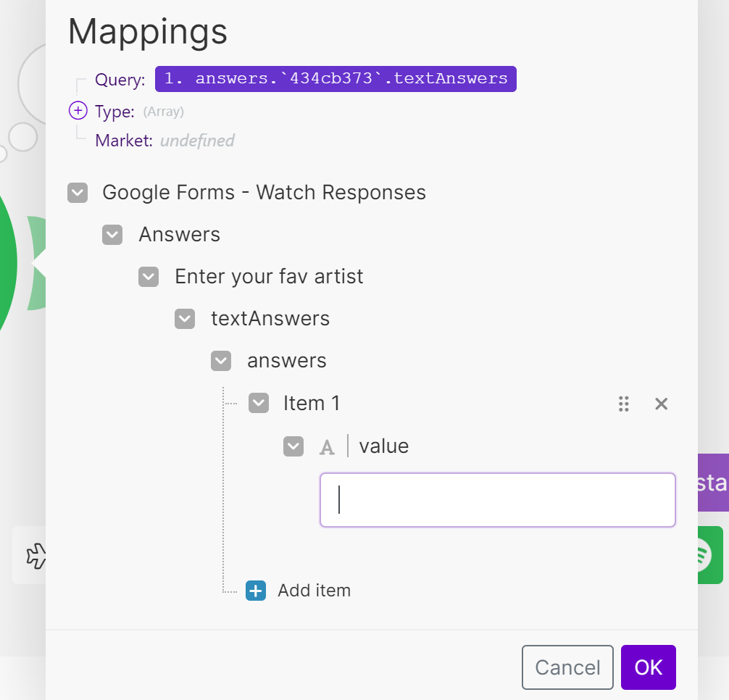Collapse Google Forms - Watch Responses section
Viewport: 729px width, 700px height.
coord(78,193)
